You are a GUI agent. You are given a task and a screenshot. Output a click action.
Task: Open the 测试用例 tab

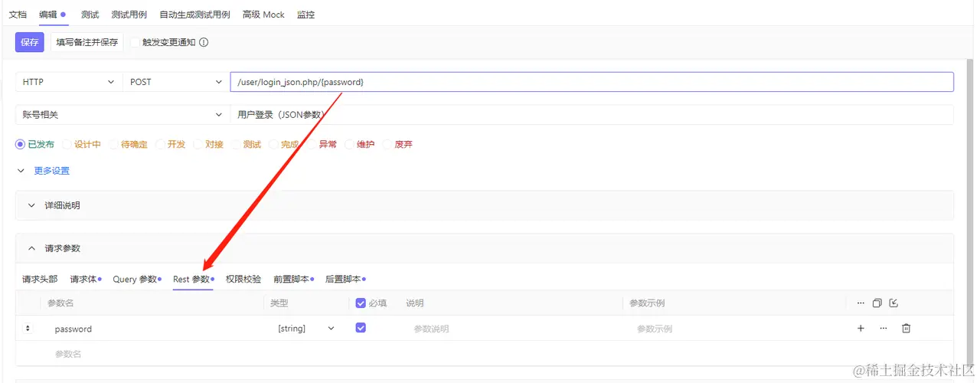click(129, 15)
